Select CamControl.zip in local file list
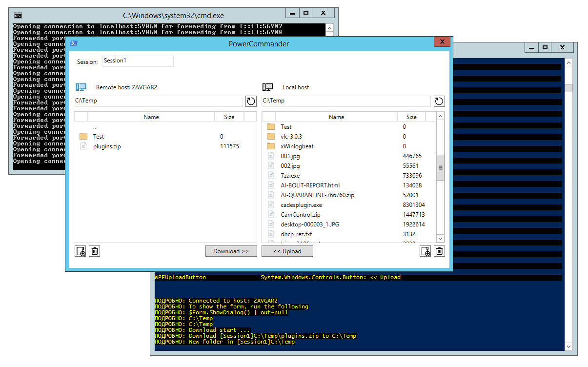This screenshot has width=588, height=367. click(300, 215)
